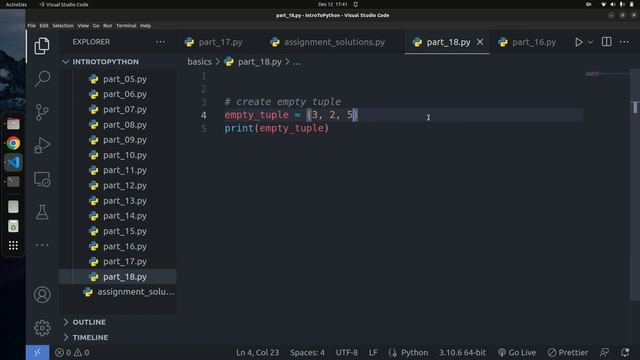This screenshot has width=640, height=360.
Task: Open part_05.py in the explorer
Action: tap(118, 79)
